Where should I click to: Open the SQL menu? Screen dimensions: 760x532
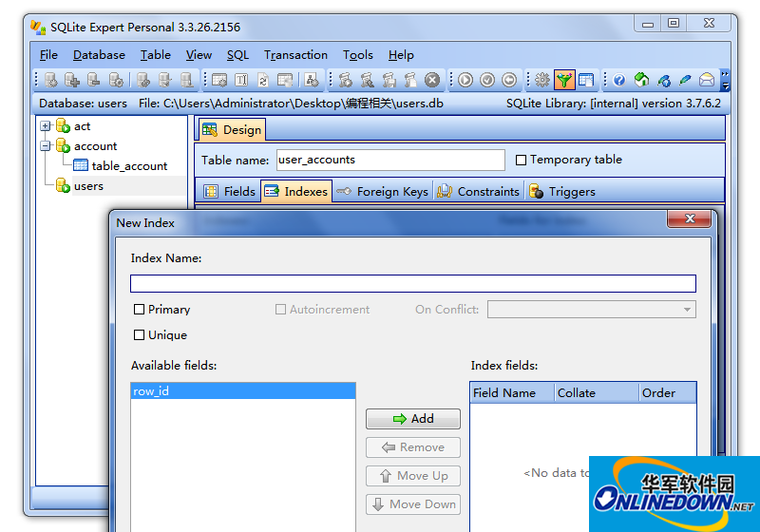pyautogui.click(x=237, y=55)
